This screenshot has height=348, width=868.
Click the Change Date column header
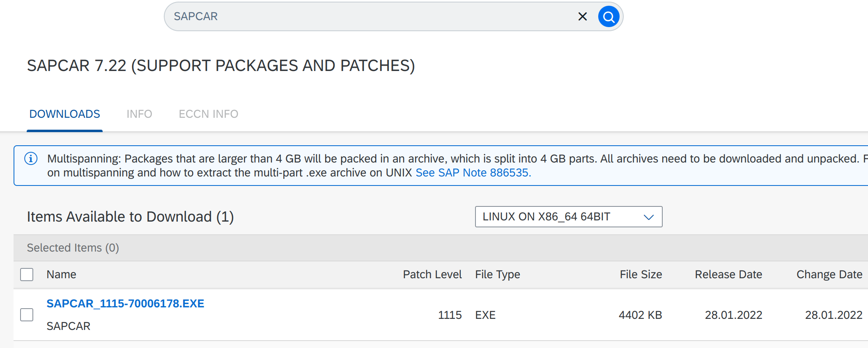829,275
